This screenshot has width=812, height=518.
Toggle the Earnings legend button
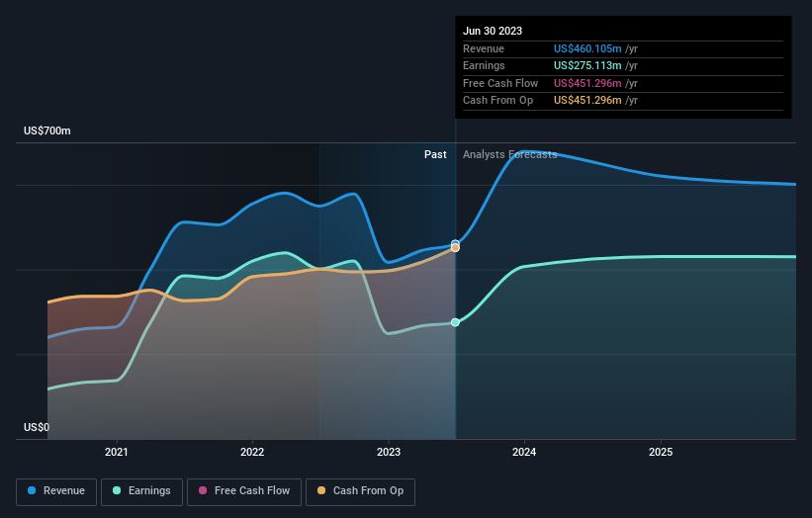pyautogui.click(x=141, y=491)
